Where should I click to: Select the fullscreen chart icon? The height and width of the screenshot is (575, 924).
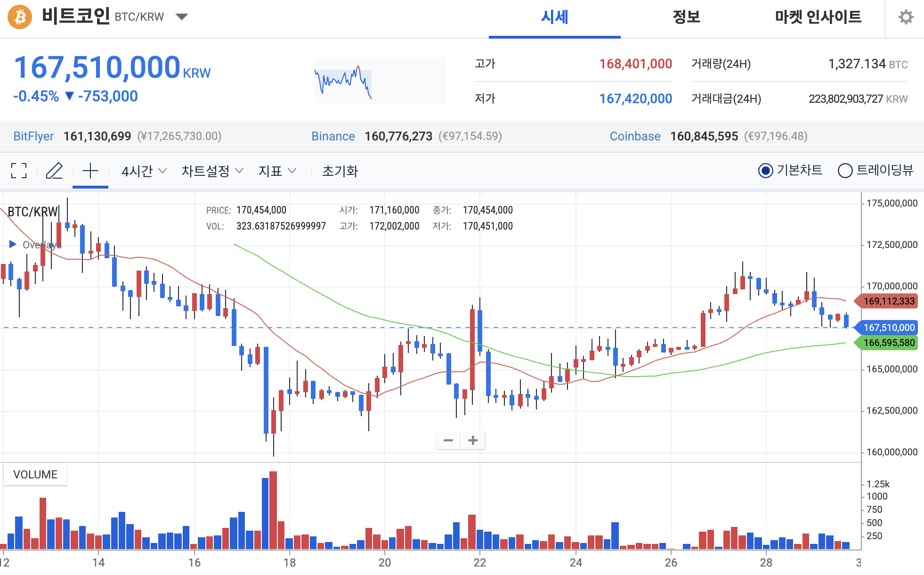click(x=18, y=171)
